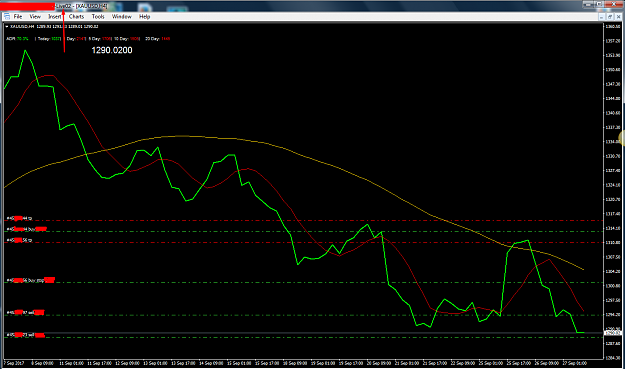Click the 5 Day range value
This screenshot has width=625, height=369.
106,39
